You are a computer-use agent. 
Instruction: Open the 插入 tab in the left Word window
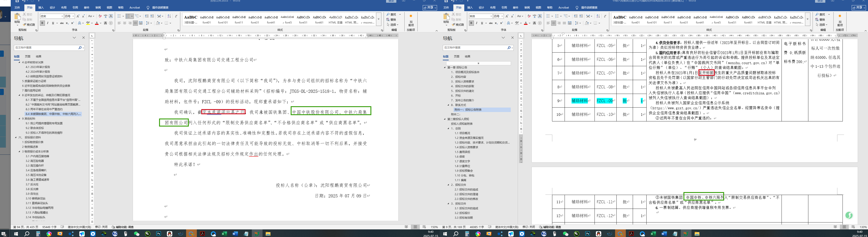point(41,7)
